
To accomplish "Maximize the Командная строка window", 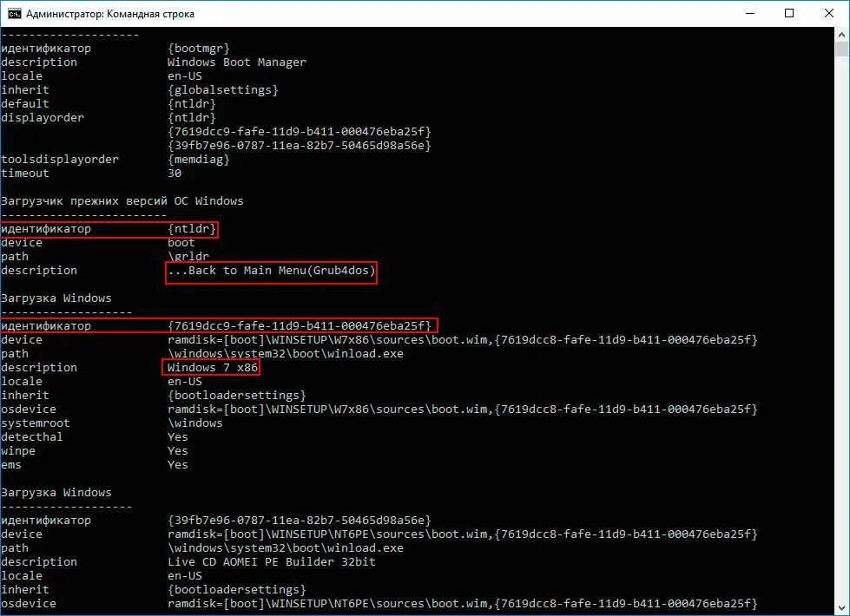I will 789,14.
